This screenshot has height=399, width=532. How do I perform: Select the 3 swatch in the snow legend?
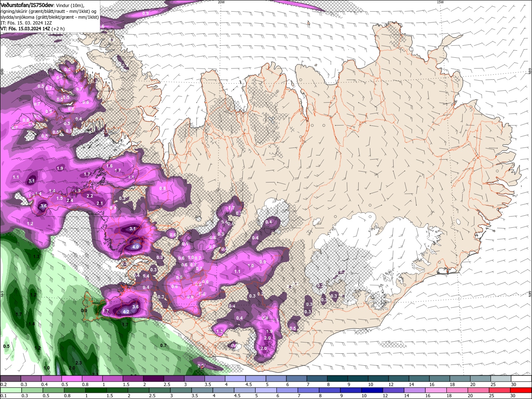194,379
